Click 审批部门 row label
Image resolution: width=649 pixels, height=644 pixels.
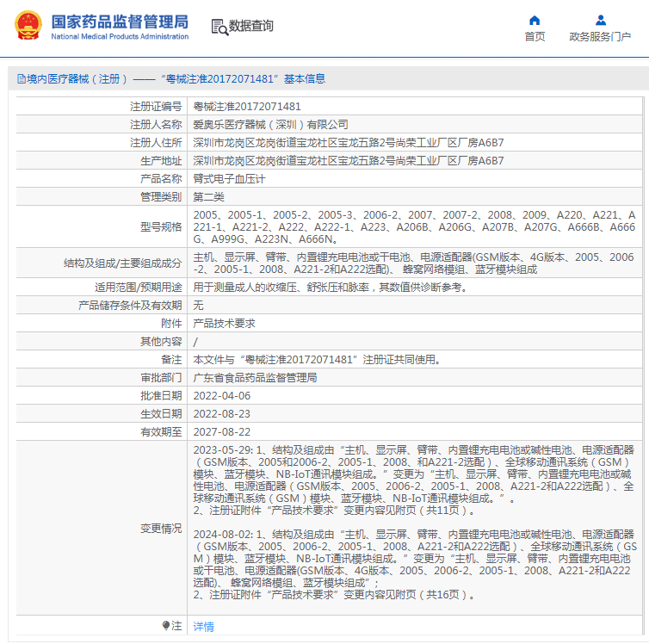point(161,378)
